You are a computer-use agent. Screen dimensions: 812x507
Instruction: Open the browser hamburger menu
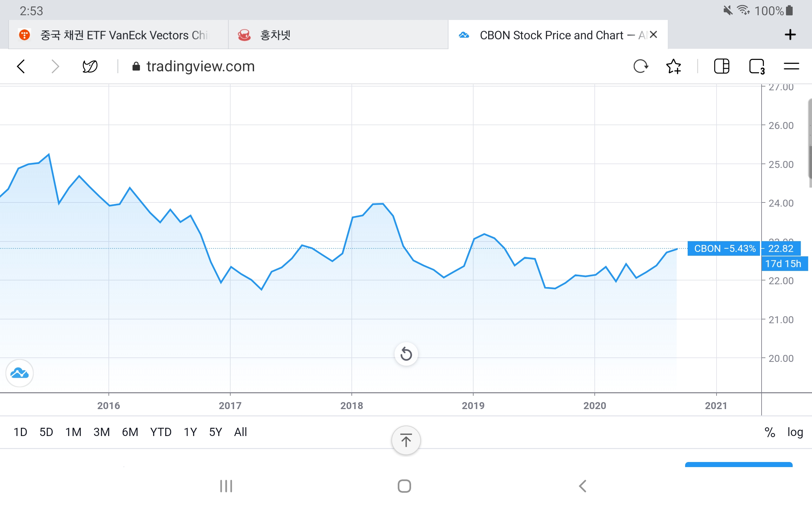791,66
